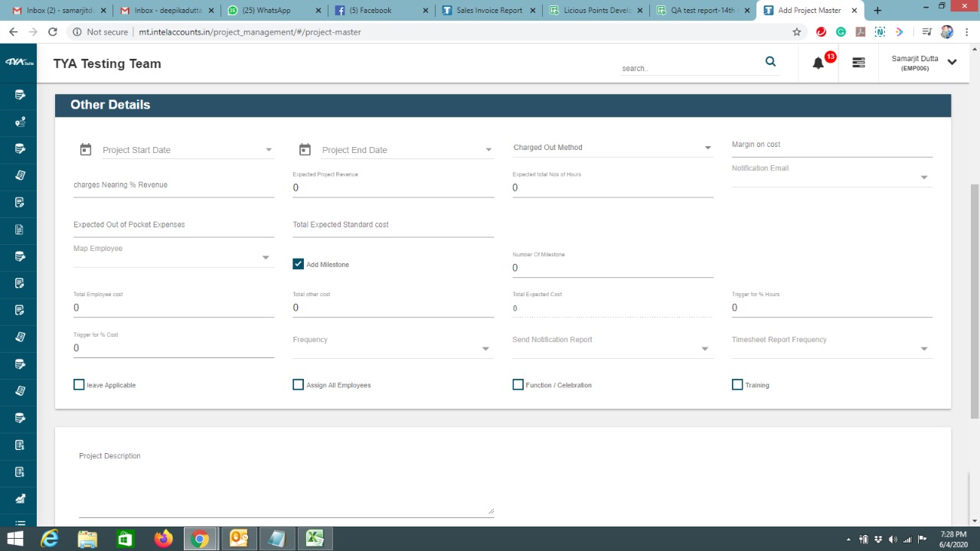This screenshot has height=551, width=980.
Task: Open the calendar icon beside Project End Date
Action: pos(305,149)
